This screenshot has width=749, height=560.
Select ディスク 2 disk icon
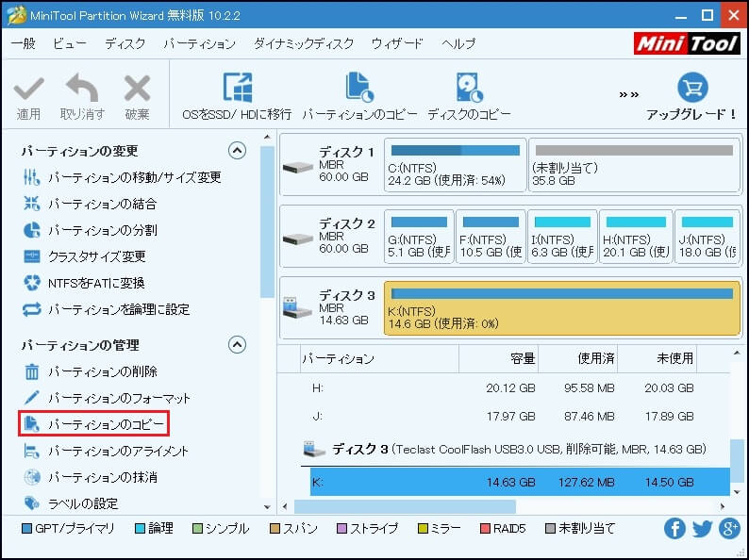point(297,239)
